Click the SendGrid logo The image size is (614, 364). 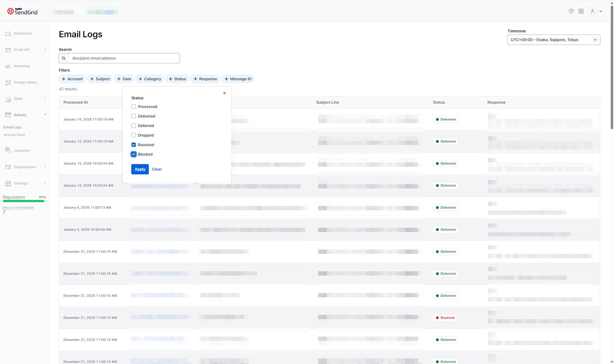coord(22,11)
